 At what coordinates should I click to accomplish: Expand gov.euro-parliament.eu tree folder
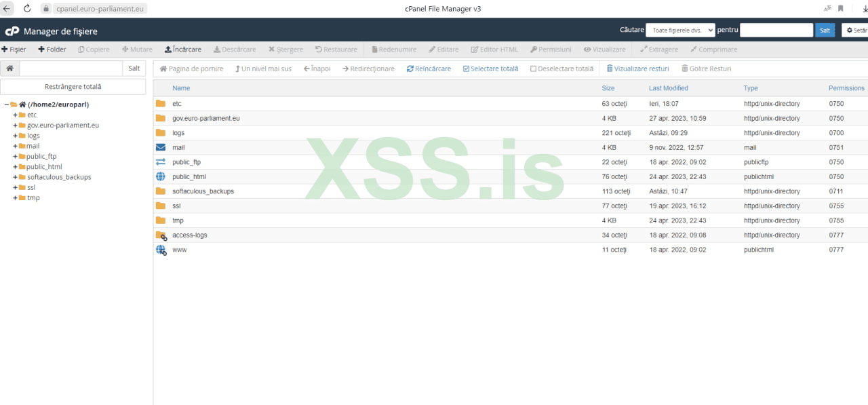pos(15,126)
